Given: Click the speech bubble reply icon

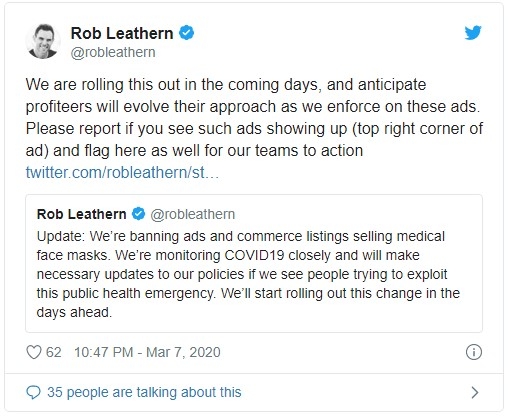Looking at the screenshot, I should [x=33, y=392].
